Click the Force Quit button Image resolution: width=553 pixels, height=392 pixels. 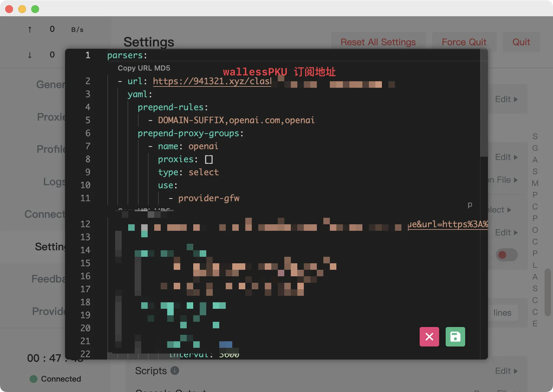click(x=464, y=42)
